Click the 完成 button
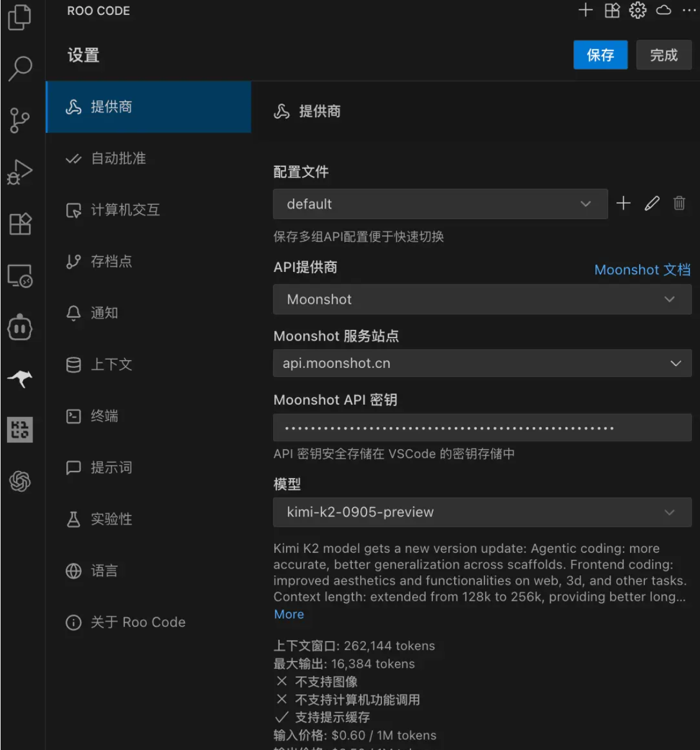Image resolution: width=700 pixels, height=750 pixels. (x=664, y=55)
